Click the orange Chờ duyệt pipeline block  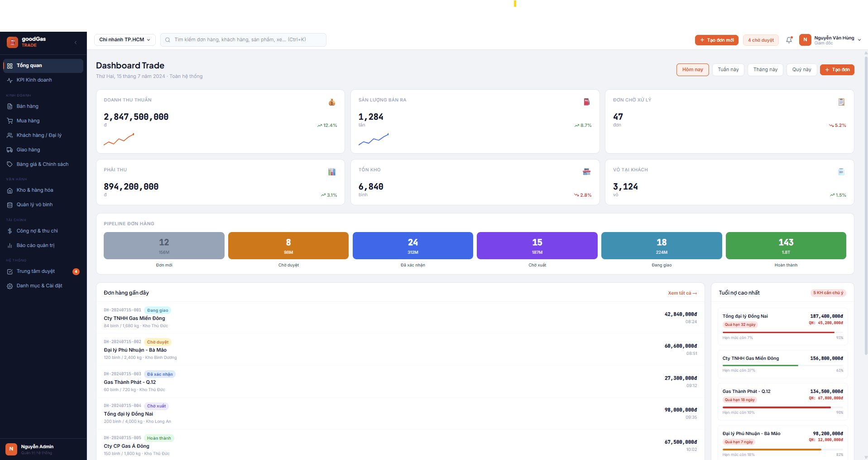pyautogui.click(x=288, y=246)
